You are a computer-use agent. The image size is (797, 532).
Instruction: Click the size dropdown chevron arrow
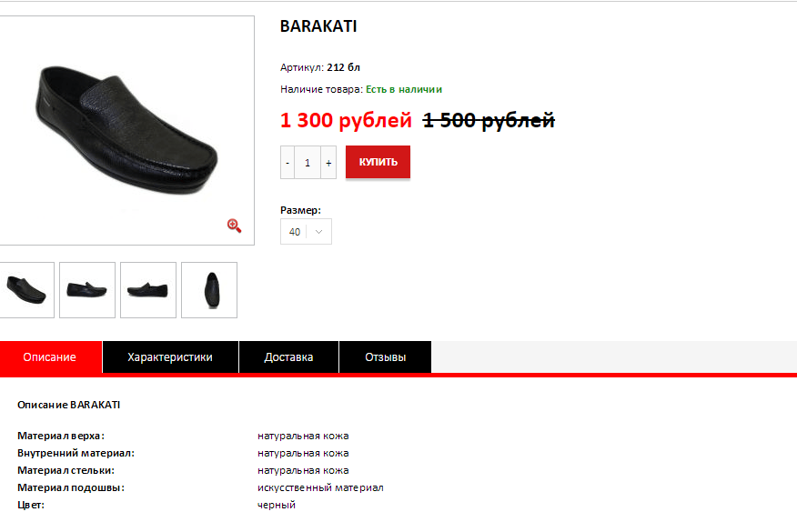click(318, 232)
